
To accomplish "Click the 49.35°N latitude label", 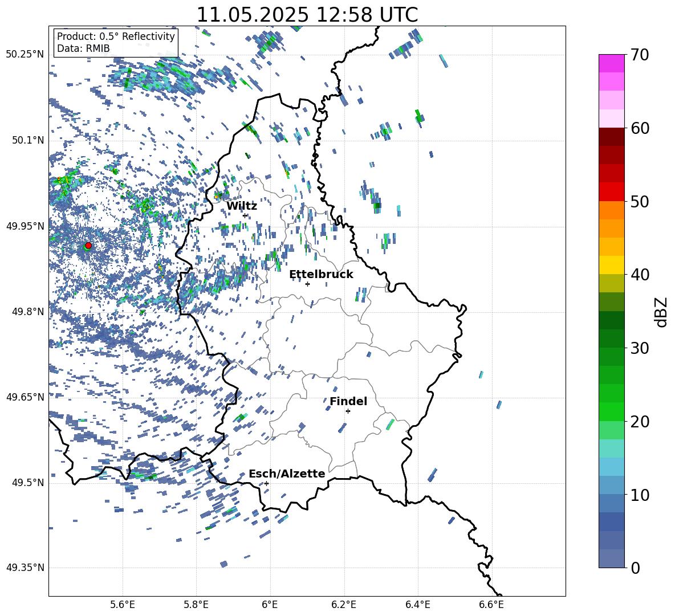I will click(25, 568).
